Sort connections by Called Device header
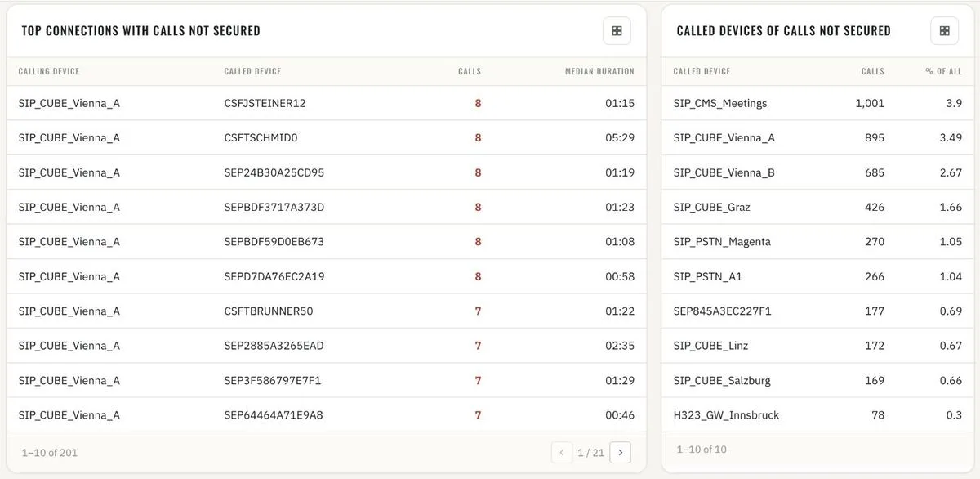This screenshot has width=980, height=479. tap(252, 72)
